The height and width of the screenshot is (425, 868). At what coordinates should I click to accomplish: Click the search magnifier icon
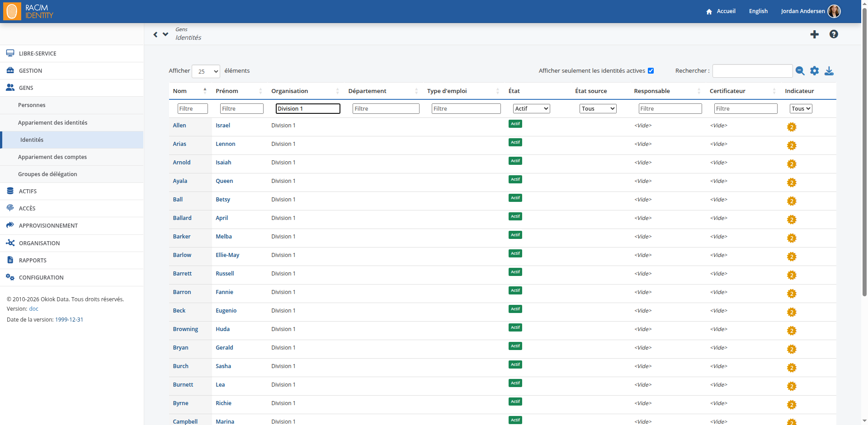point(800,71)
